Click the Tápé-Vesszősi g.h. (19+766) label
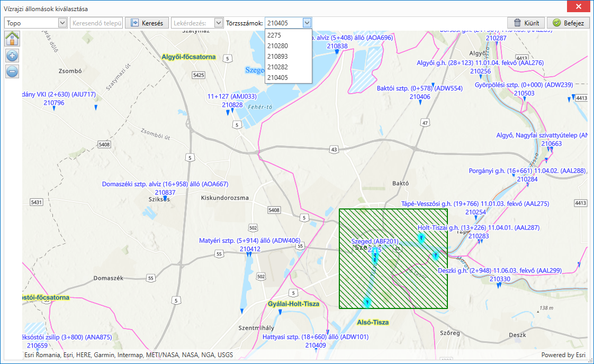 pos(475,203)
